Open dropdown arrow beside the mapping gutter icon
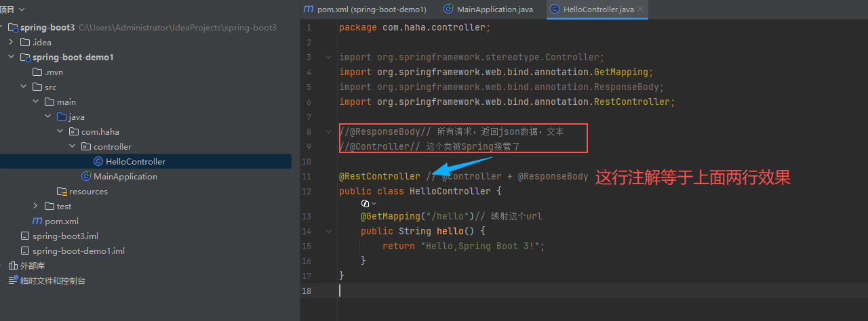The image size is (868, 321). click(374, 204)
